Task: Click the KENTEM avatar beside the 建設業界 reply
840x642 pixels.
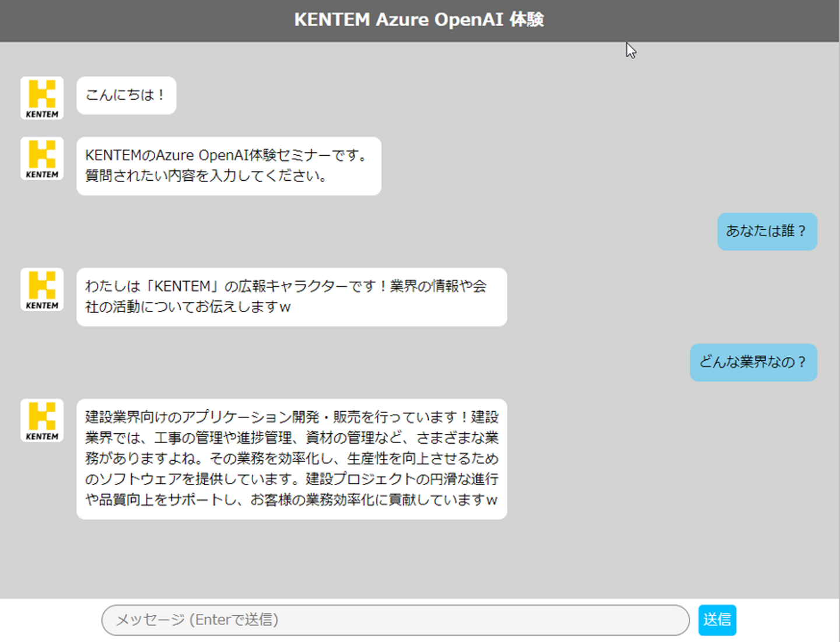Action: pyautogui.click(x=42, y=420)
